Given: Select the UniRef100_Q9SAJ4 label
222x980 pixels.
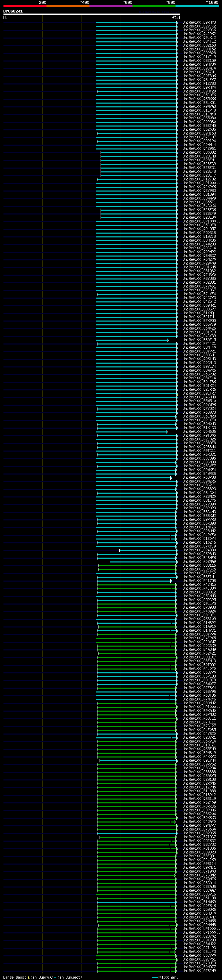Looking at the screenshot, I should pos(199,68).
